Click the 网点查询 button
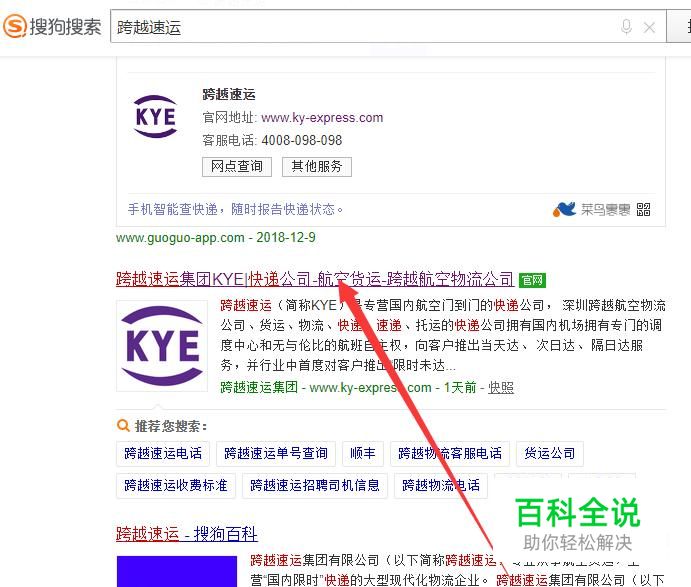Screen dimensions: 691x587 coord(237,167)
